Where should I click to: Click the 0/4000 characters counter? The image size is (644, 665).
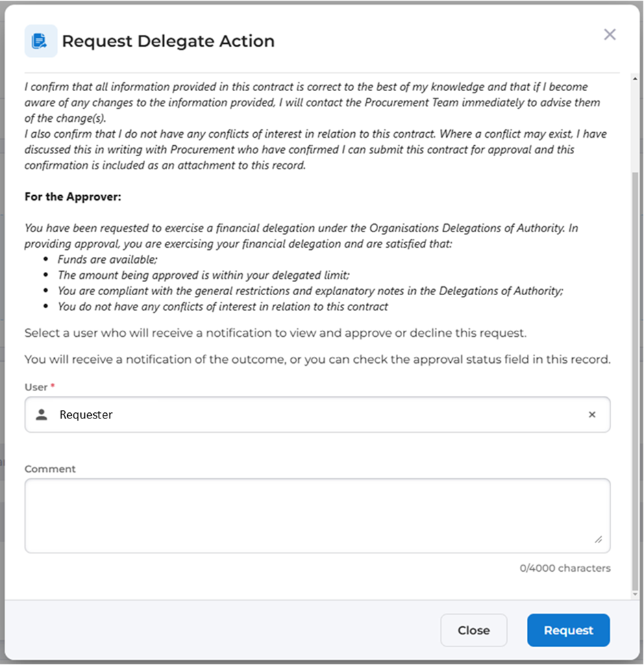[565, 568]
